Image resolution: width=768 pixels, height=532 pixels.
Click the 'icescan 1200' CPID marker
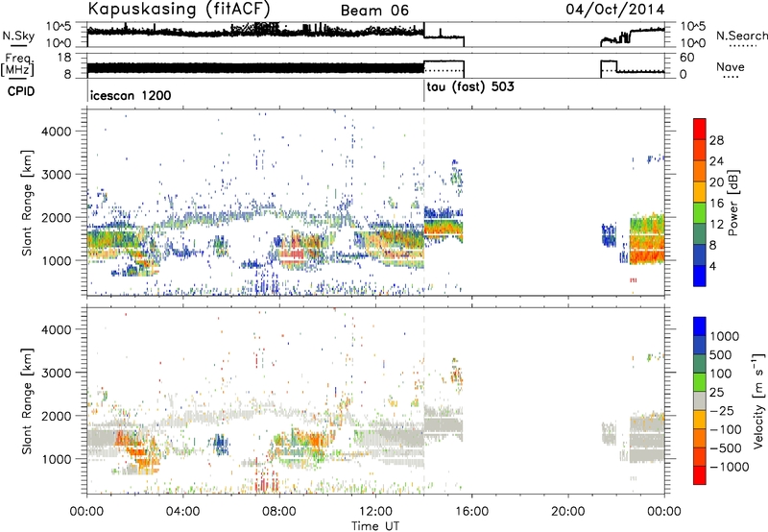[131, 95]
